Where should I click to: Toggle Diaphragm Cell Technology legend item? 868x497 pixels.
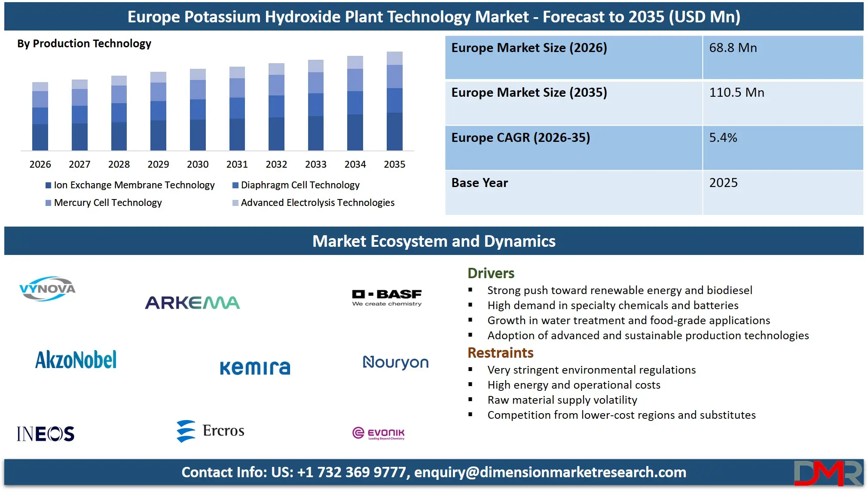(x=300, y=185)
